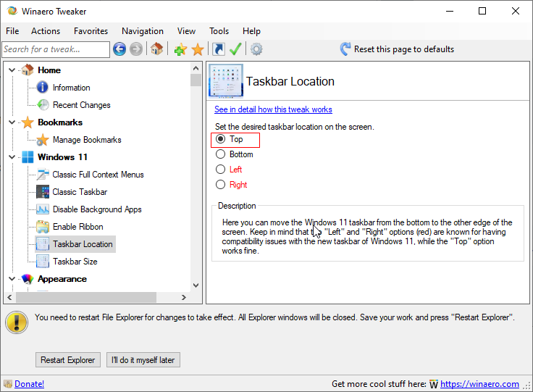Open the Actions menu
This screenshot has width=533, height=392.
tap(46, 31)
